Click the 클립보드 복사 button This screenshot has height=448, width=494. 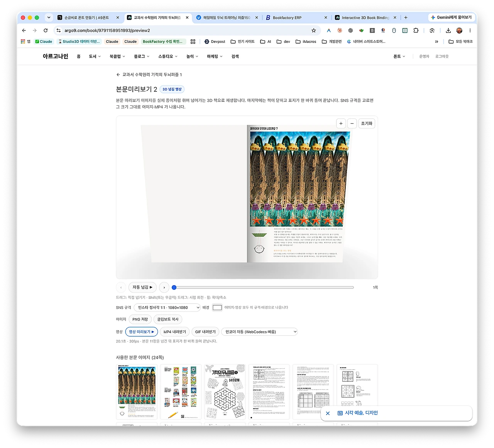(x=168, y=319)
